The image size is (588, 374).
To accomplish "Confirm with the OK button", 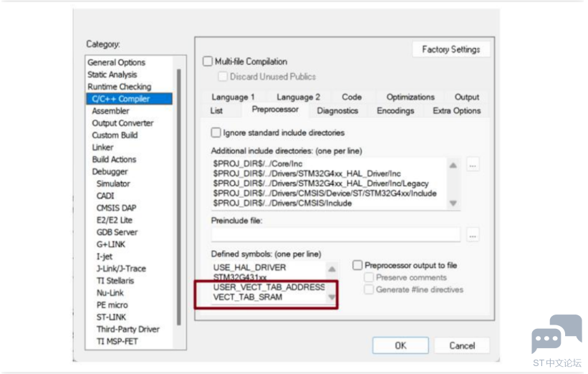I will pyautogui.click(x=400, y=345).
